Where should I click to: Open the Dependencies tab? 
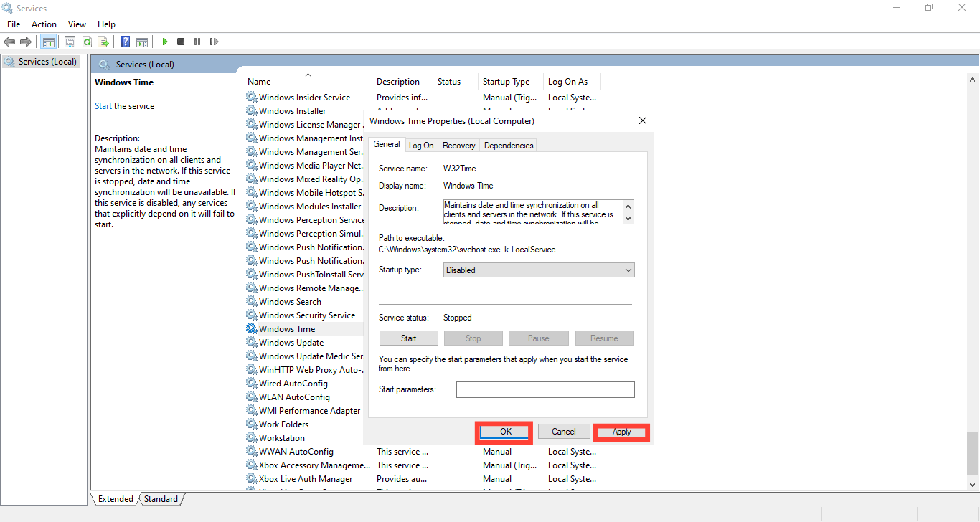coord(508,145)
